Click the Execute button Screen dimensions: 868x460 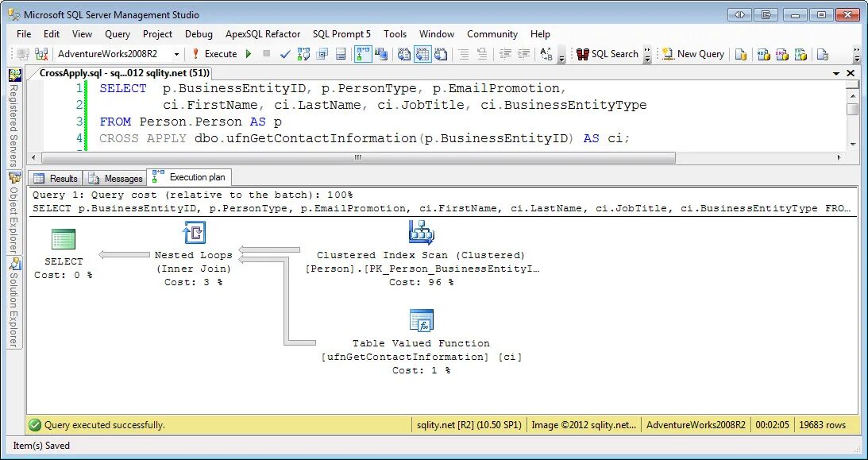coord(219,54)
